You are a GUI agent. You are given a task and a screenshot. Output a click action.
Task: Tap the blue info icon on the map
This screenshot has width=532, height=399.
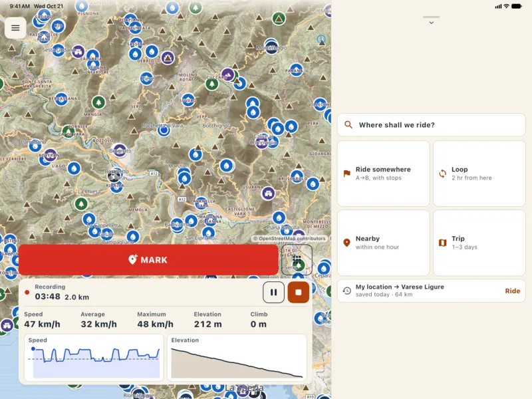pos(321,39)
